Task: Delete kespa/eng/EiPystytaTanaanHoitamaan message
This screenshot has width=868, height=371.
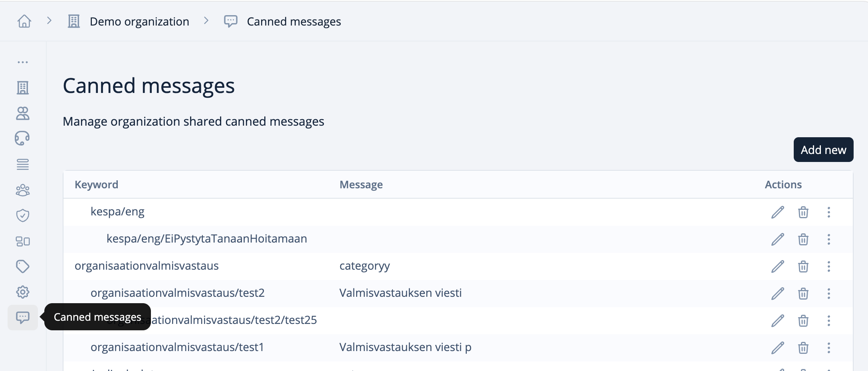Action: coord(803,239)
